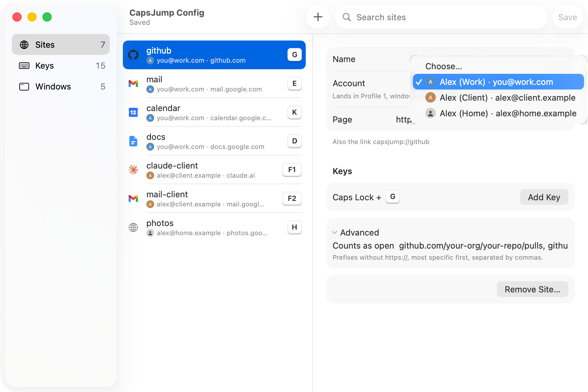Viewport: 588px width, 392px height.
Task: Click the G keycap after Caps Lock +
Action: pos(393,197)
